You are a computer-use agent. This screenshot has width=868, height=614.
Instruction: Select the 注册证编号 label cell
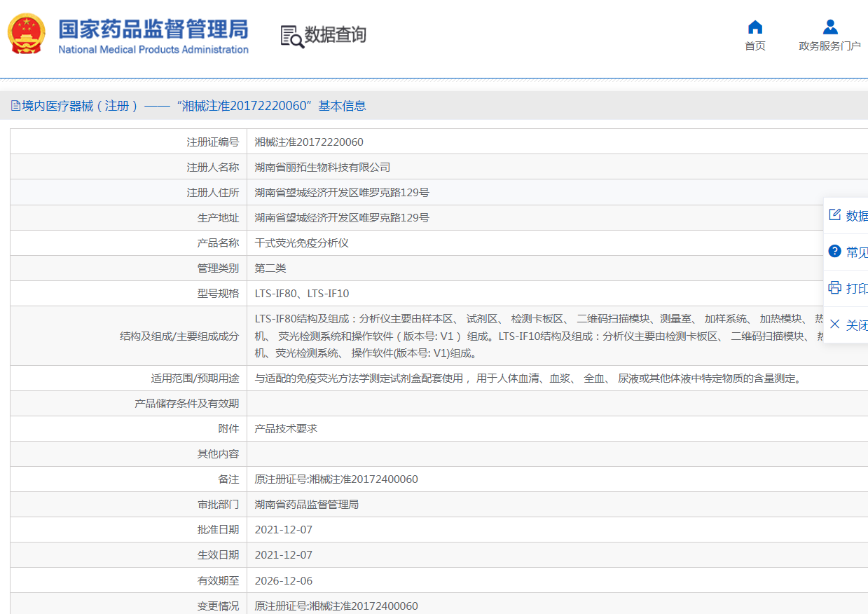coord(129,142)
